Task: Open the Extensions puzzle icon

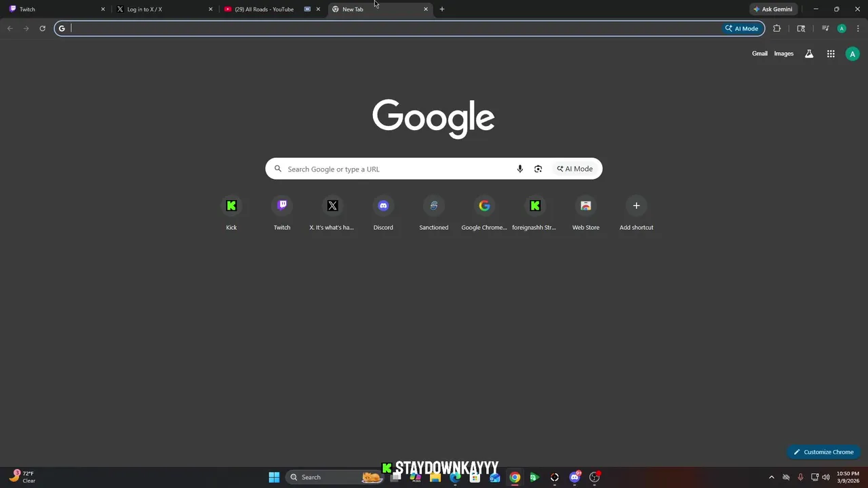Action: click(777, 28)
